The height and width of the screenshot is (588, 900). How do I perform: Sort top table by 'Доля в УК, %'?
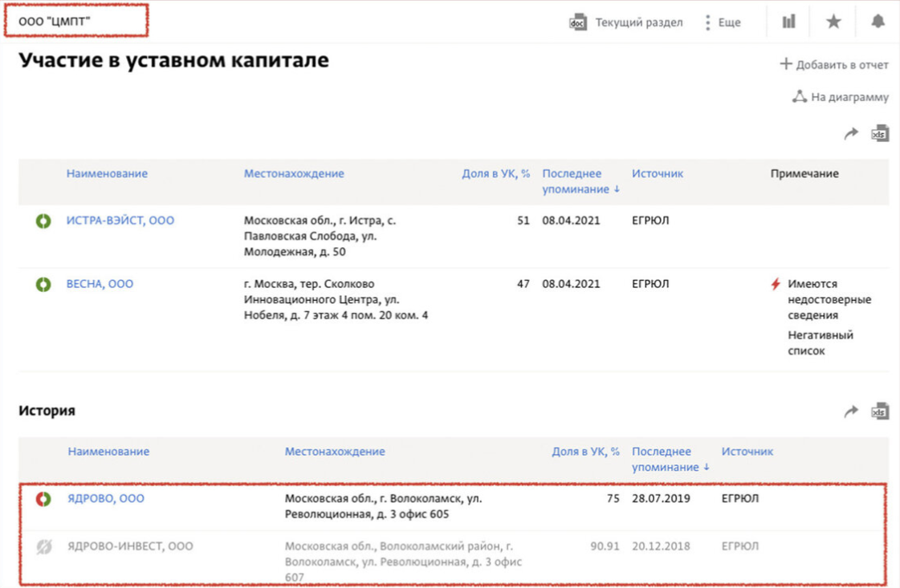coord(496,173)
